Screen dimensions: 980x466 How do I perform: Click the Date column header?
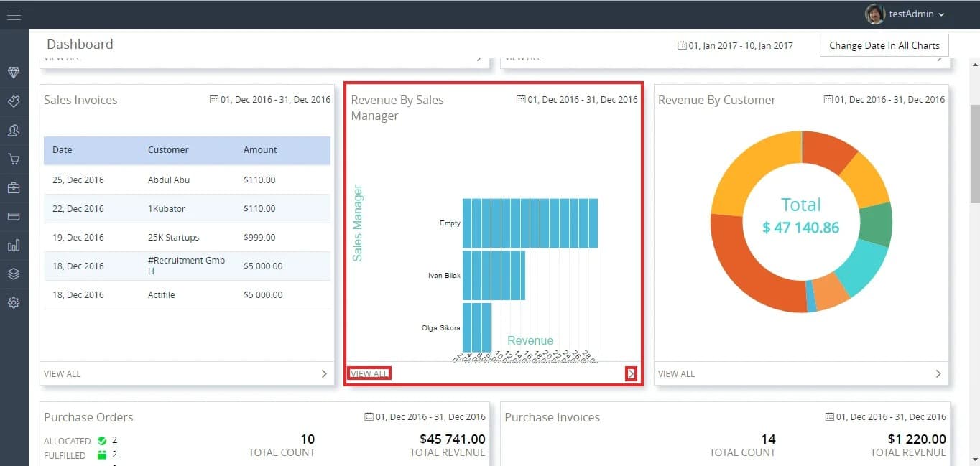(x=63, y=150)
